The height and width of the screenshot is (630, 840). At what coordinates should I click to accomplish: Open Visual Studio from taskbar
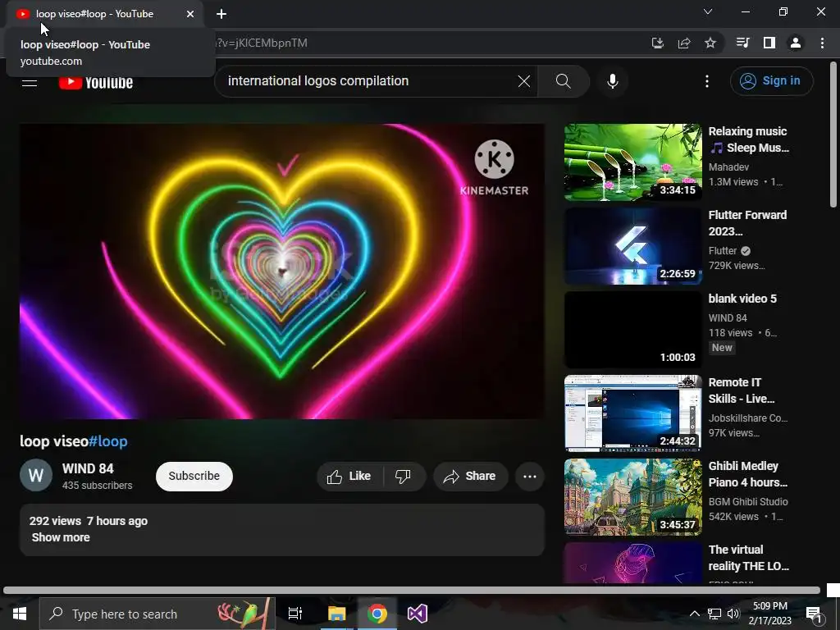point(418,614)
